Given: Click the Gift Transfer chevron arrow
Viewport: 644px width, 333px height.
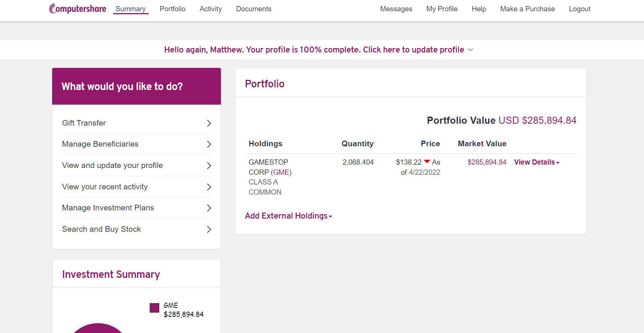Looking at the screenshot, I should pos(209,123).
